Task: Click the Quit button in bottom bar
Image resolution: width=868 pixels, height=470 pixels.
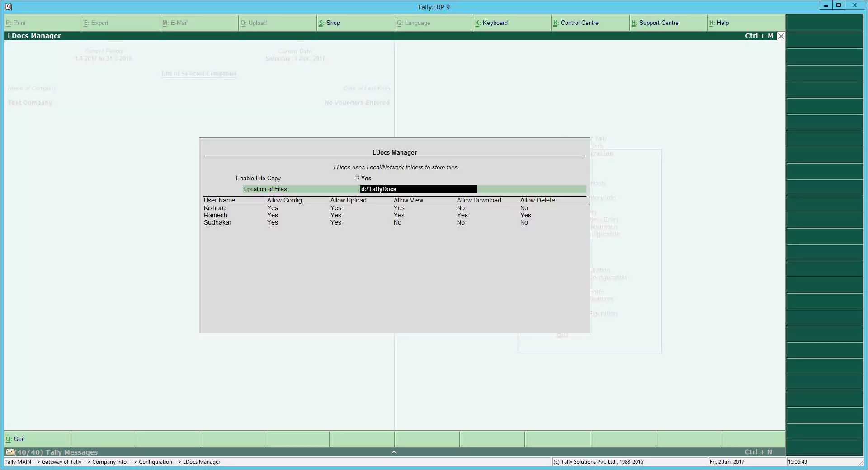Action: 37,439
